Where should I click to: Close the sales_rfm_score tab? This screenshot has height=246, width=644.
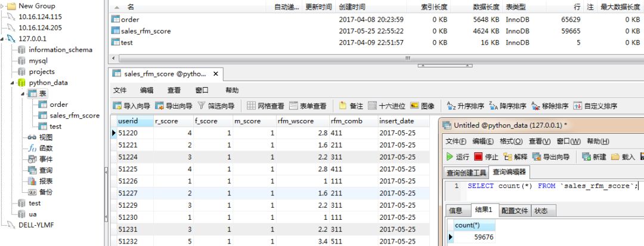pyautogui.click(x=216, y=75)
